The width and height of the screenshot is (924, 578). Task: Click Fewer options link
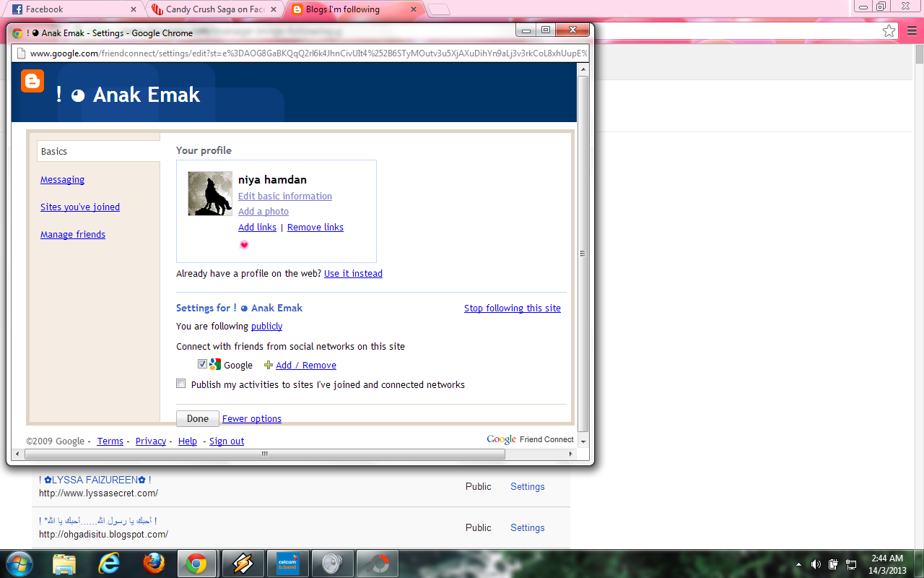point(252,418)
